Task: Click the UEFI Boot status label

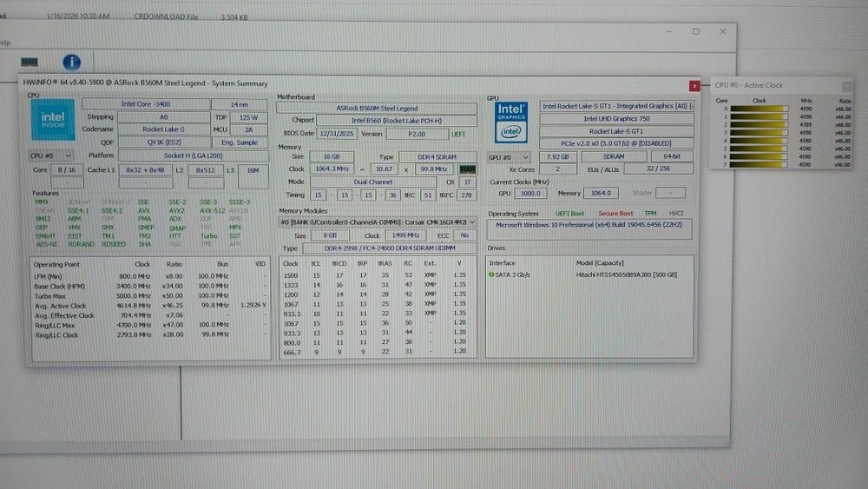Action: 569,213
